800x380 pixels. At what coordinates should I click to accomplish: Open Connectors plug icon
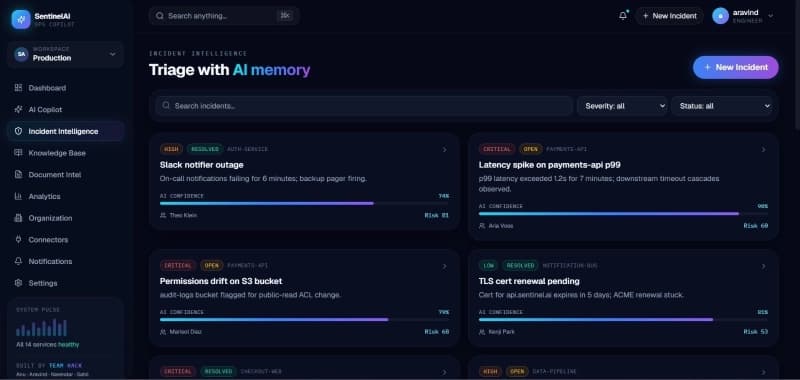[x=18, y=240]
